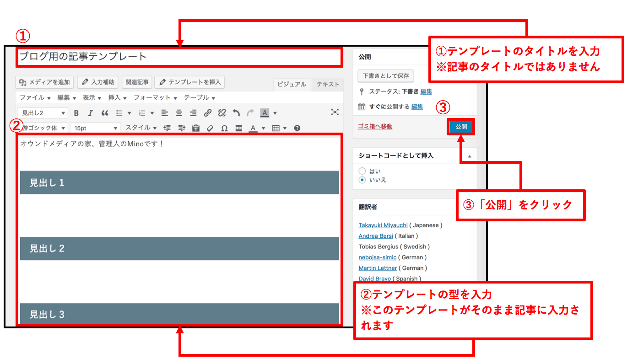Open the テーブル menu
638x364 pixels.
pos(200,97)
